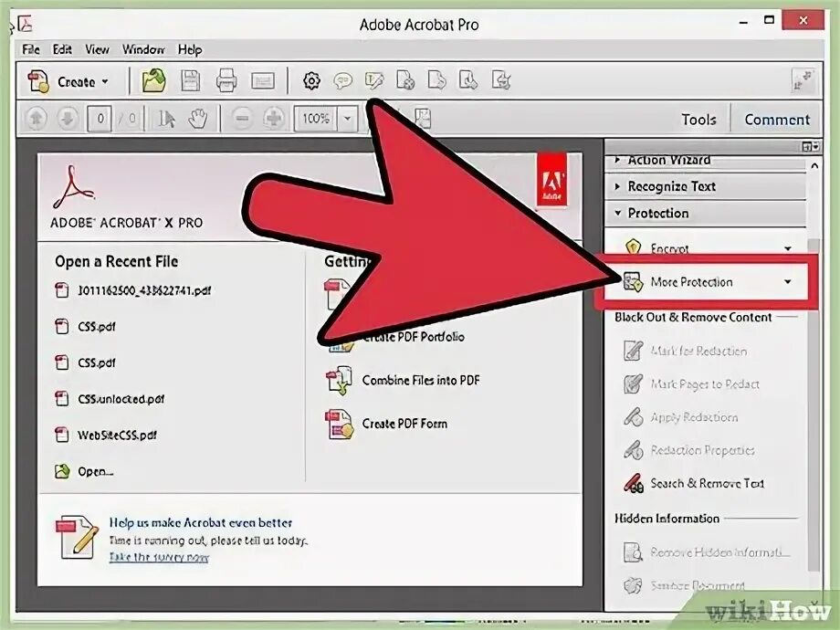Viewport: 840px width, 630px height.
Task: Go to previous page arrow icon
Action: pos(37,119)
